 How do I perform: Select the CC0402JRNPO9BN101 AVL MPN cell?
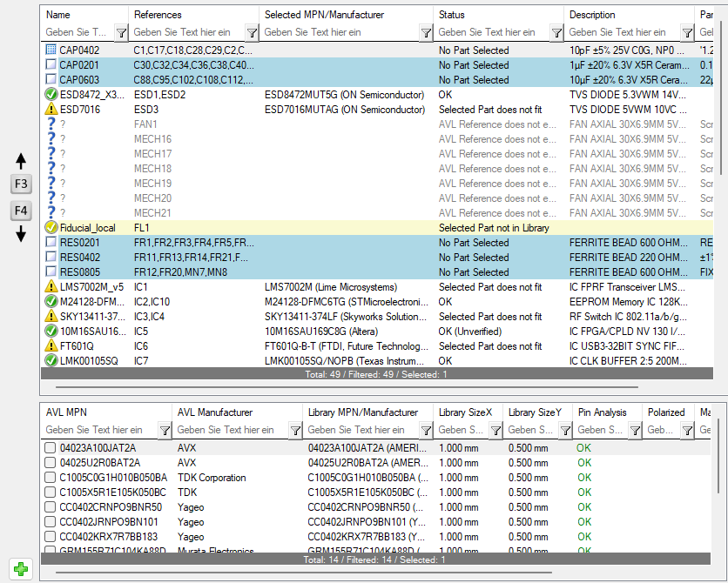tap(109, 522)
